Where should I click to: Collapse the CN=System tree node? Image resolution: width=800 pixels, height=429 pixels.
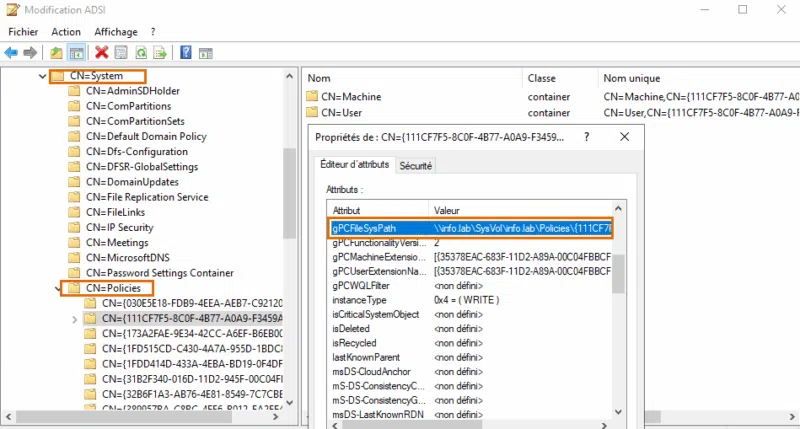[x=41, y=76]
